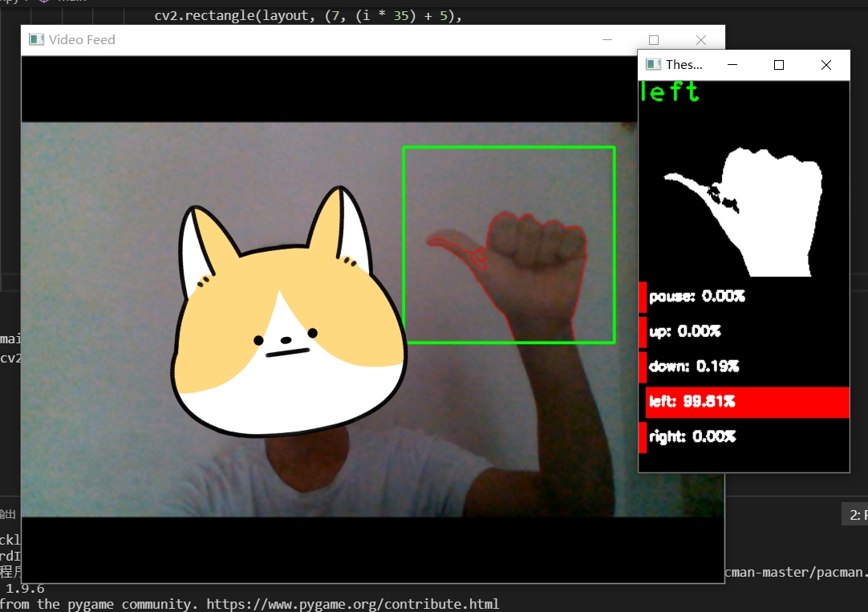The width and height of the screenshot is (868, 612).
Task: Click the down 0.19% prediction row
Action: pos(693,367)
